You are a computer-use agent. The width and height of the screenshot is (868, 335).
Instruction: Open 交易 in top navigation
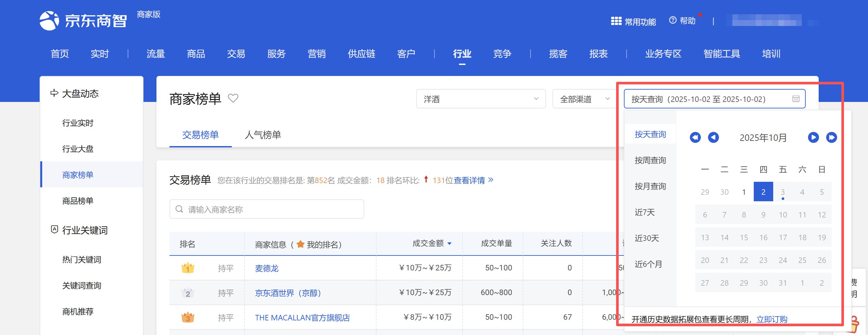(x=236, y=54)
